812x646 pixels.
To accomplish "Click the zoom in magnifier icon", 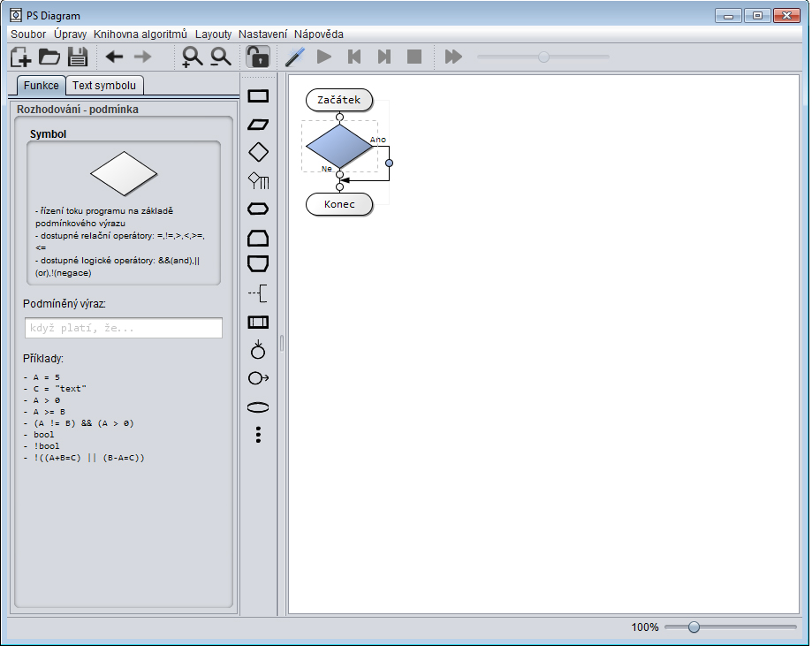I will click(x=192, y=57).
